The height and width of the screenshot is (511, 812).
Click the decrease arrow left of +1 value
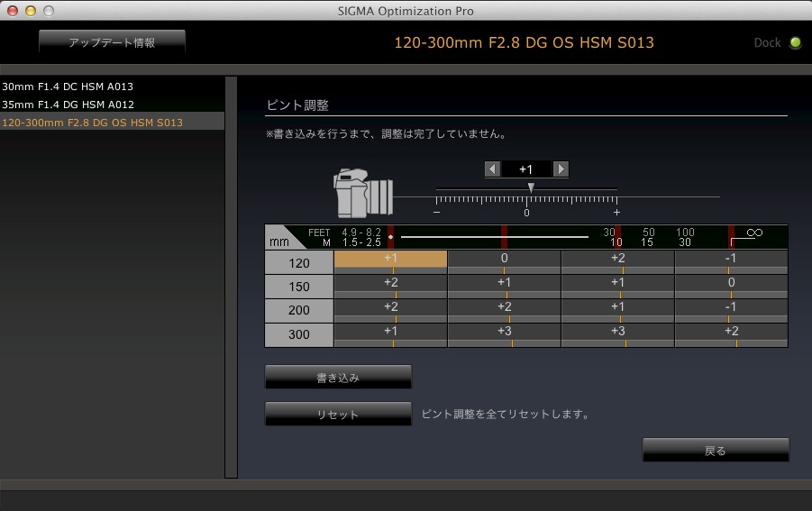pos(492,169)
